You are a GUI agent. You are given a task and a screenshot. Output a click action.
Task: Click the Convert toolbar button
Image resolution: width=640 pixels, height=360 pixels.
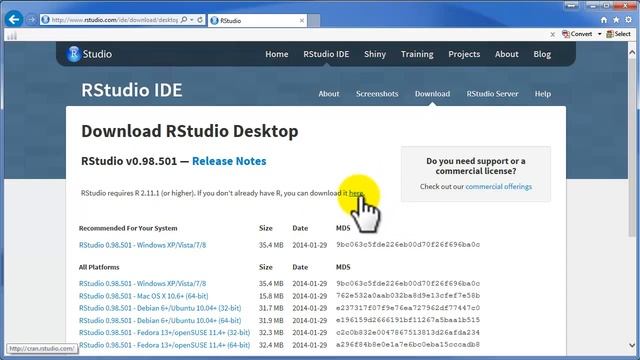click(x=577, y=34)
